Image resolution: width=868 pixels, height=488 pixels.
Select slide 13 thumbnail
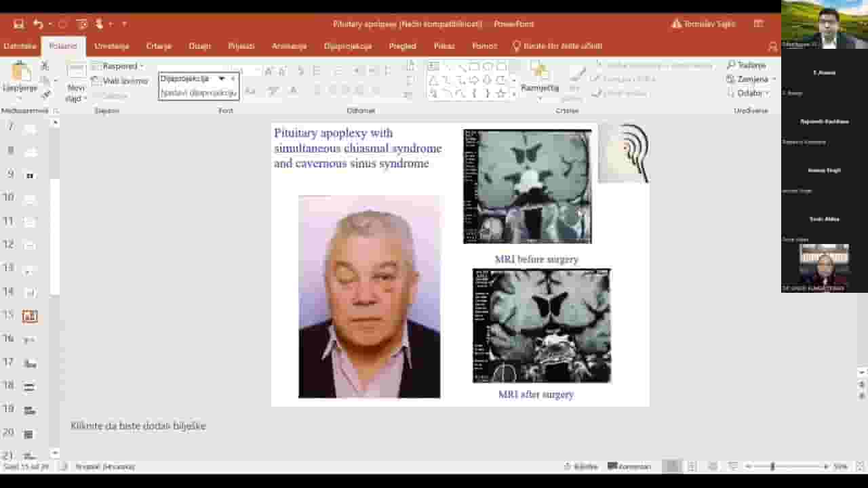pyautogui.click(x=30, y=269)
